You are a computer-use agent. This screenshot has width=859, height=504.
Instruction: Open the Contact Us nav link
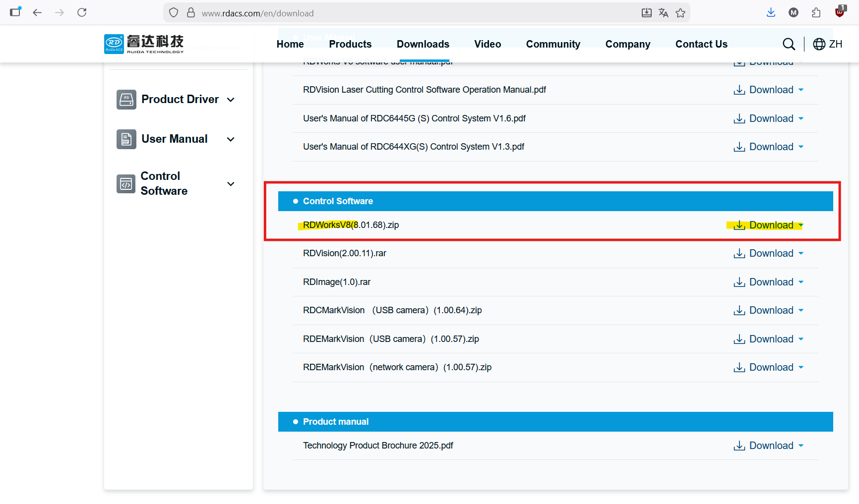(701, 44)
